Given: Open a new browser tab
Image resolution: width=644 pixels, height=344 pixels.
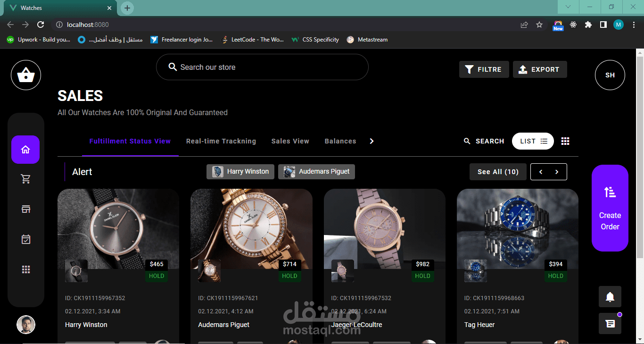Looking at the screenshot, I should pos(127,8).
